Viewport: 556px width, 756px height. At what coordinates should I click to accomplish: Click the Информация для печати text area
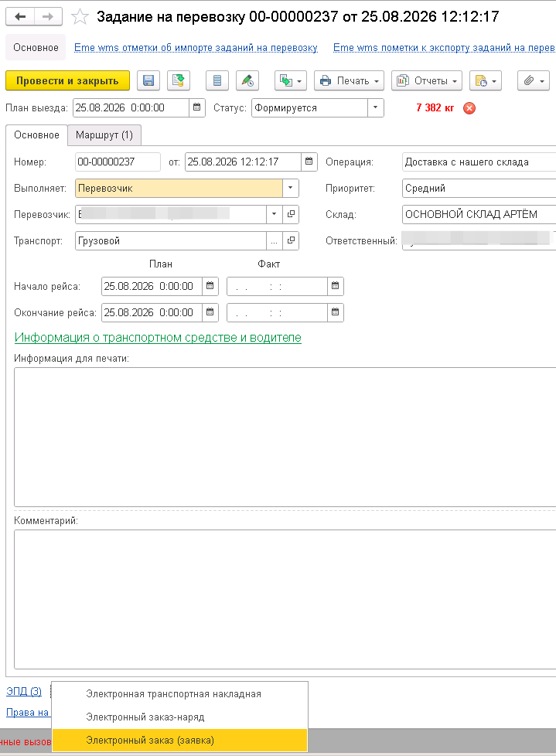pos(285,437)
